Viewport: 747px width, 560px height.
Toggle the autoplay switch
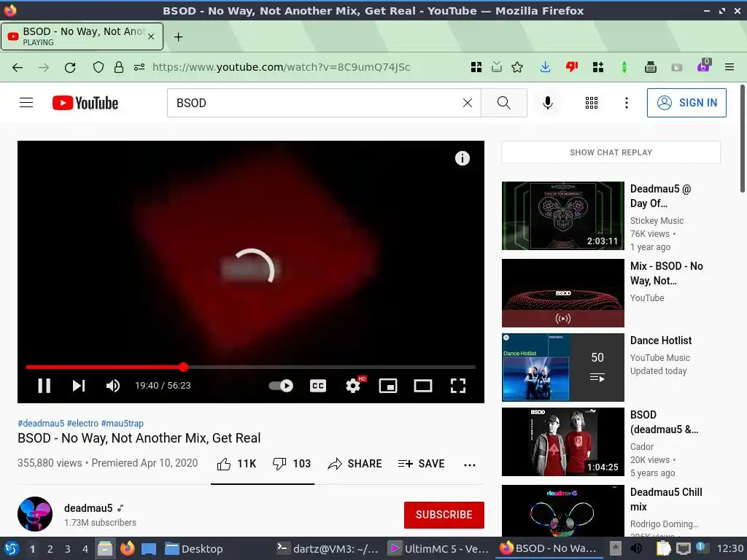281,385
